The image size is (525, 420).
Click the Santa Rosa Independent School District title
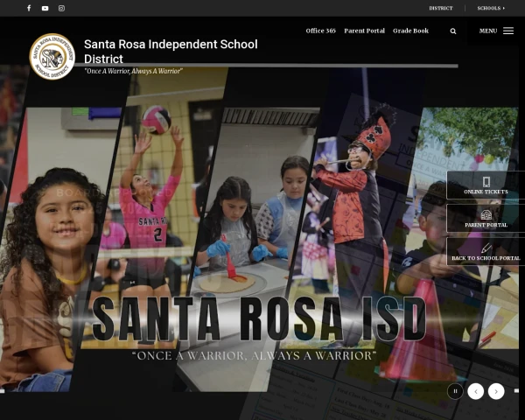(x=171, y=51)
